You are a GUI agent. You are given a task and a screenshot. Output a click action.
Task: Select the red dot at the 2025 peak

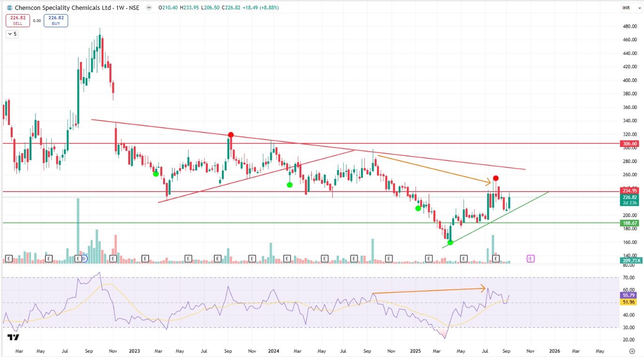pos(496,178)
